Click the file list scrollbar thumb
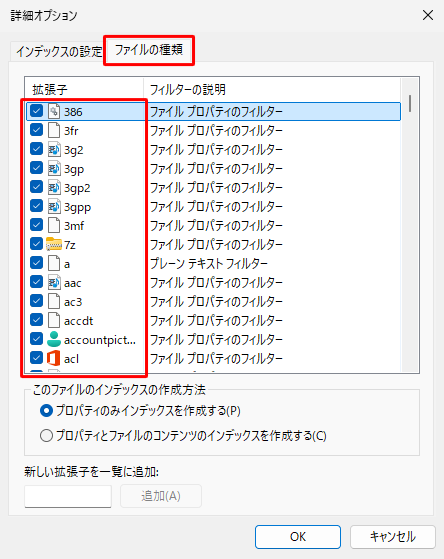The height and width of the screenshot is (559, 444). [x=410, y=103]
